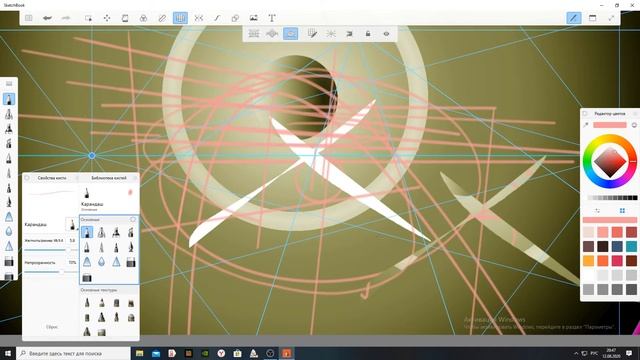This screenshot has height=360, width=640.
Task: Pick the blue cone airbrush in the left palette
Action: click(x=9, y=217)
